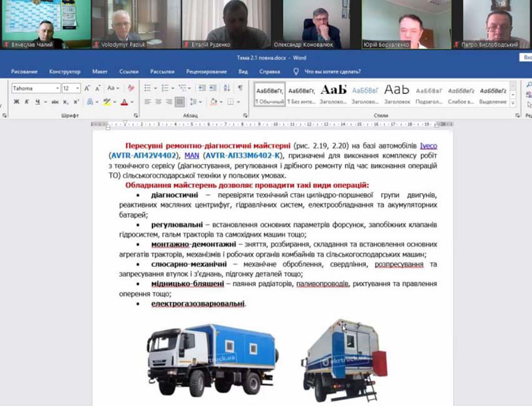Image resolution: width=532 pixels, height=406 pixels.
Task: Toggle italic (К) formatting
Action: [26, 101]
